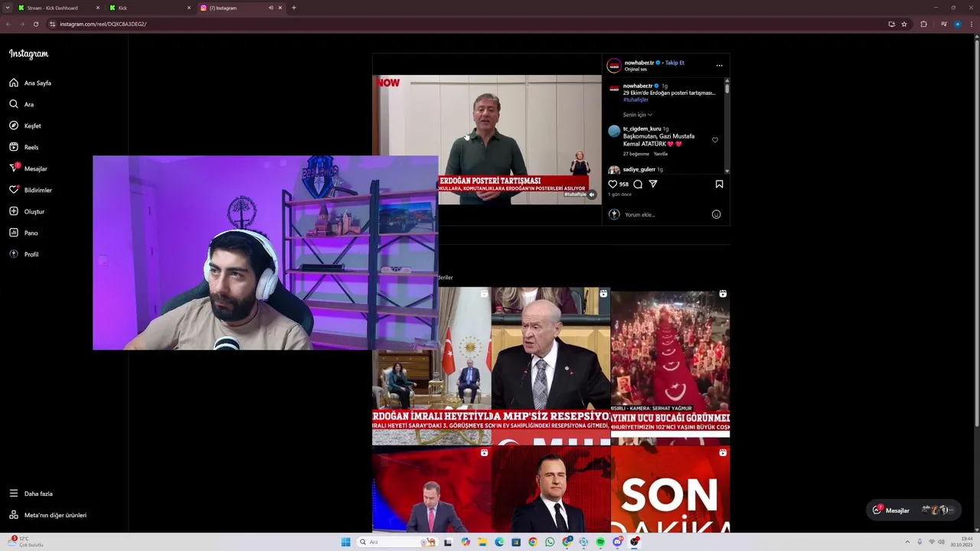Open the tc_cigdem_kuru profile

coord(642,129)
